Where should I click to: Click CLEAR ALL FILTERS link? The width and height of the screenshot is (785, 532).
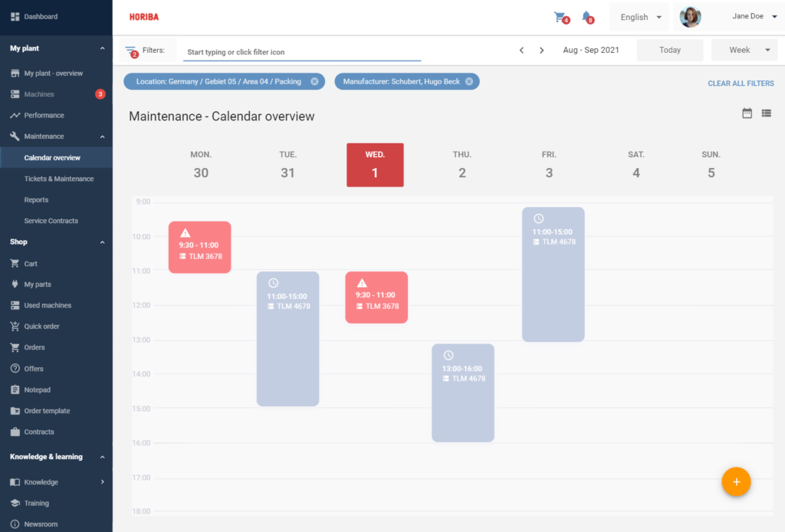[741, 84]
